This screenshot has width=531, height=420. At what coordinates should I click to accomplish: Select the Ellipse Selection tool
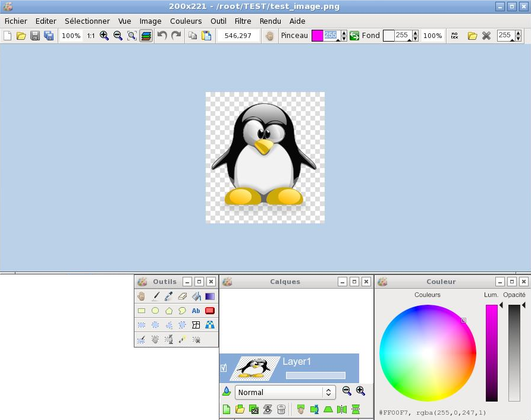(x=155, y=325)
